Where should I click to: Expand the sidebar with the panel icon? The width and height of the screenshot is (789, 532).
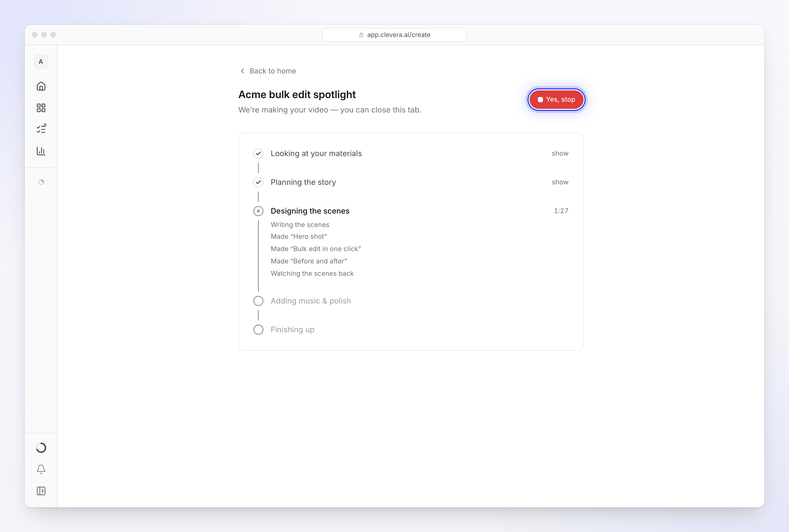coord(41,491)
